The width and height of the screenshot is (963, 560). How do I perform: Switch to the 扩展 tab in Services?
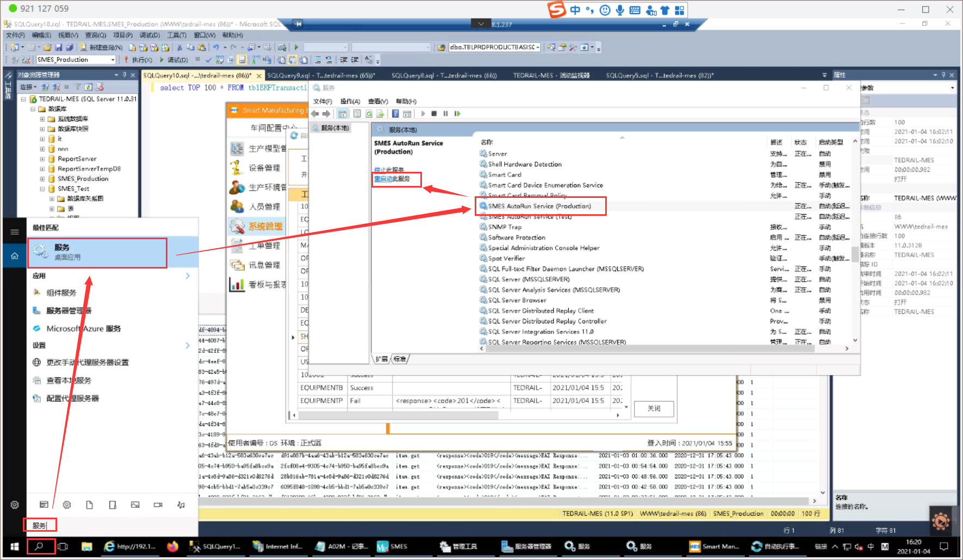pyautogui.click(x=382, y=359)
